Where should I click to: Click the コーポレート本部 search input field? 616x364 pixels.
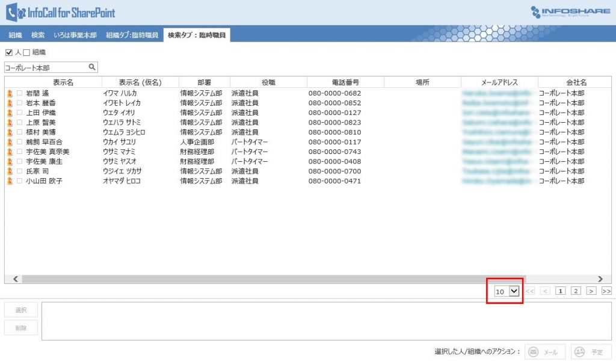(46, 68)
